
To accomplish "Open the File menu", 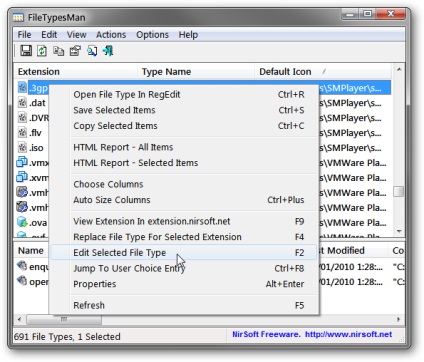I will coord(24,35).
